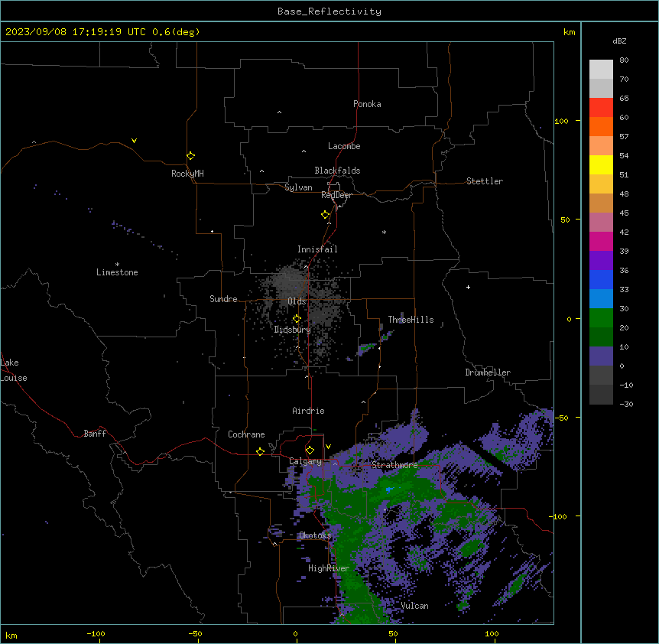659x644 pixels.
Task: Click the light gray 80 dBZ legend swatch
Action: pos(601,69)
